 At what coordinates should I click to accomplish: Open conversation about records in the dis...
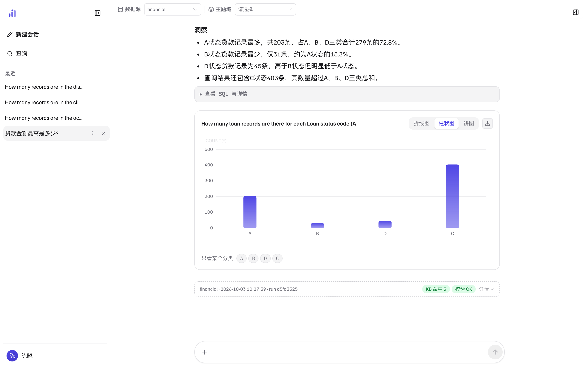(x=44, y=87)
